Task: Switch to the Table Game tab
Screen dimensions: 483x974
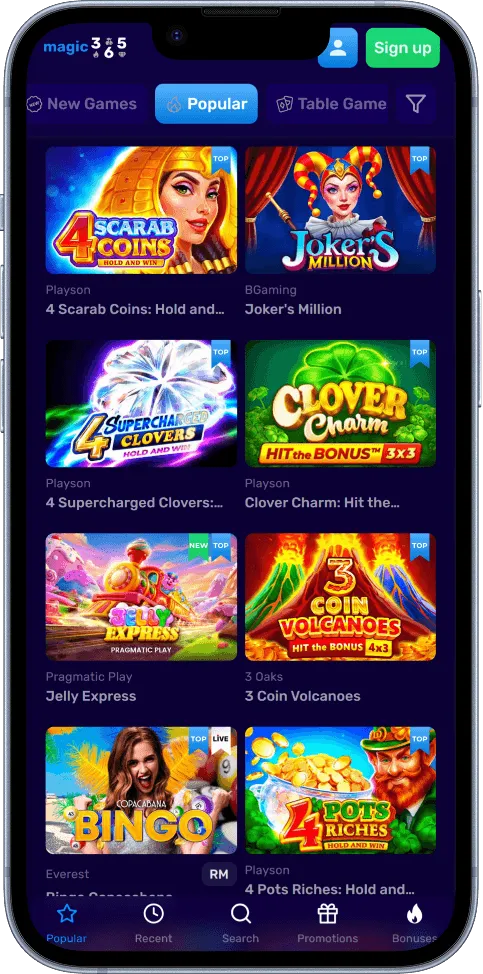Action: click(x=331, y=104)
